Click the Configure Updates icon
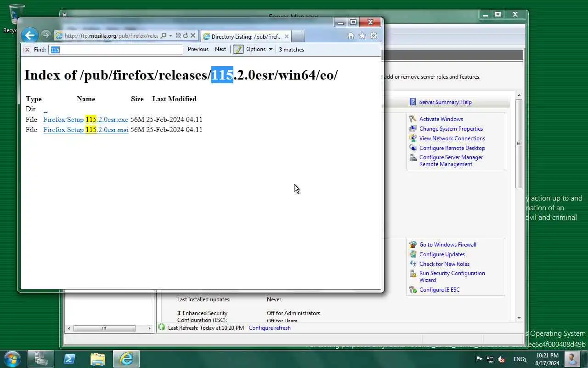 click(x=413, y=254)
